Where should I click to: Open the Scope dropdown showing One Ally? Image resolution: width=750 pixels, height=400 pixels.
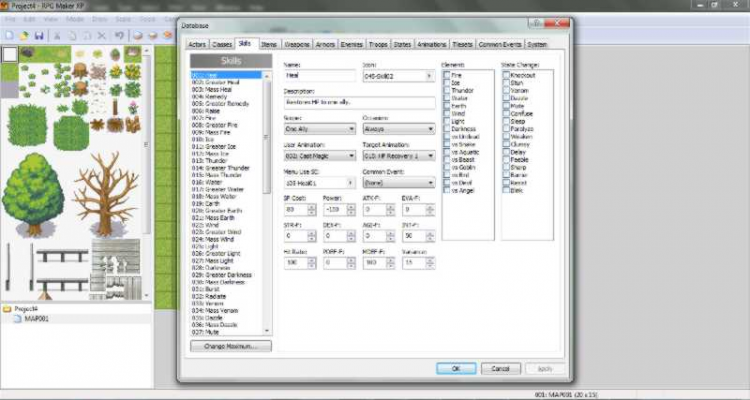point(320,129)
